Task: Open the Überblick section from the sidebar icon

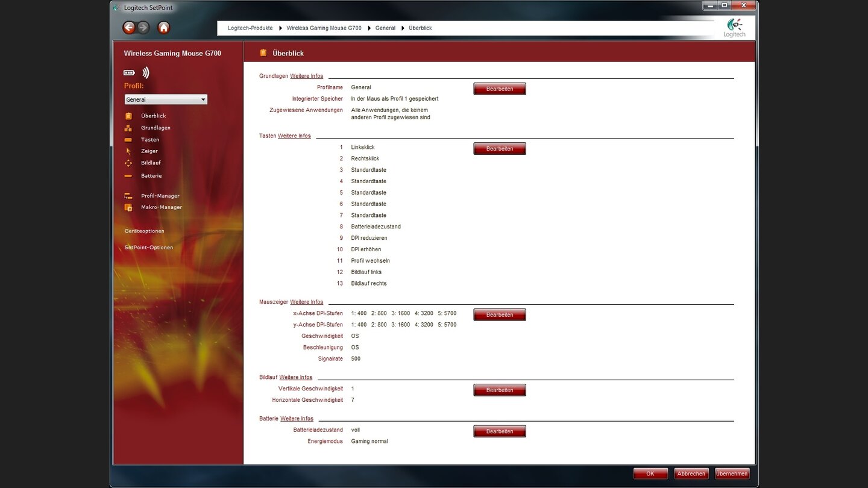Action: pyautogui.click(x=128, y=116)
